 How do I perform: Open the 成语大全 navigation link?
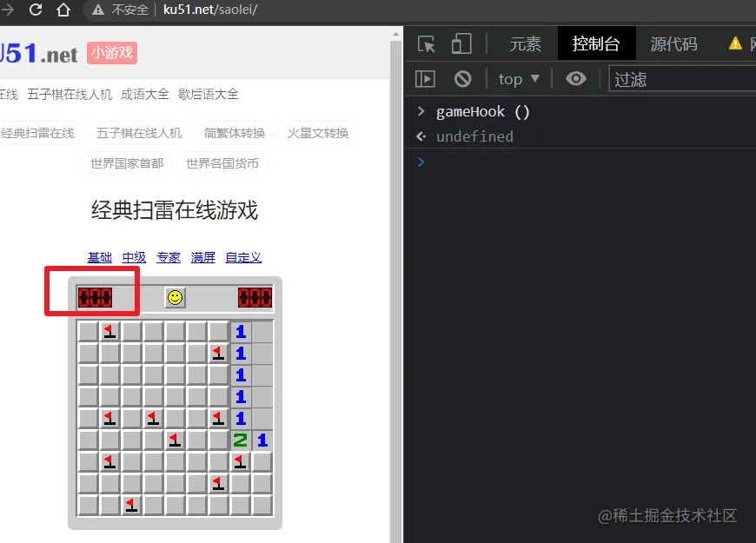pos(144,94)
